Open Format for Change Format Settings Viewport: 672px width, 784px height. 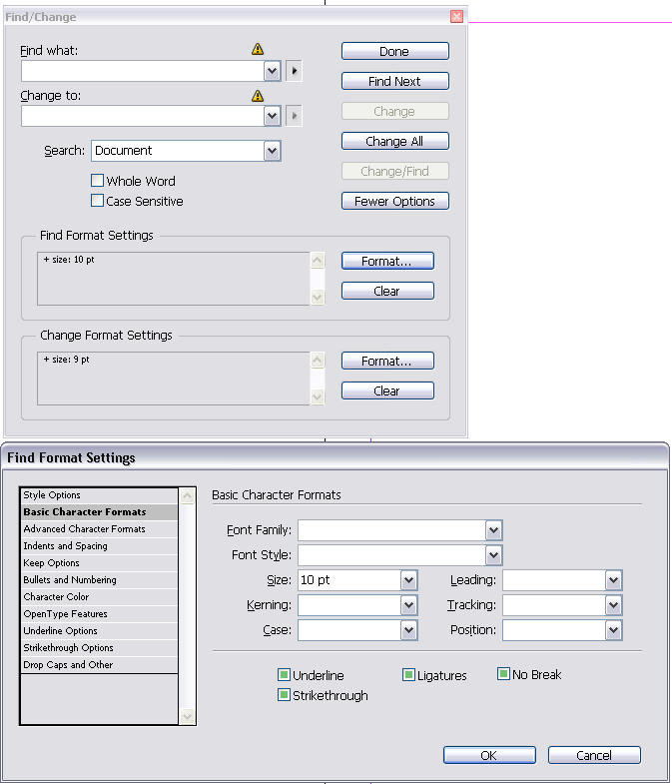tap(387, 361)
